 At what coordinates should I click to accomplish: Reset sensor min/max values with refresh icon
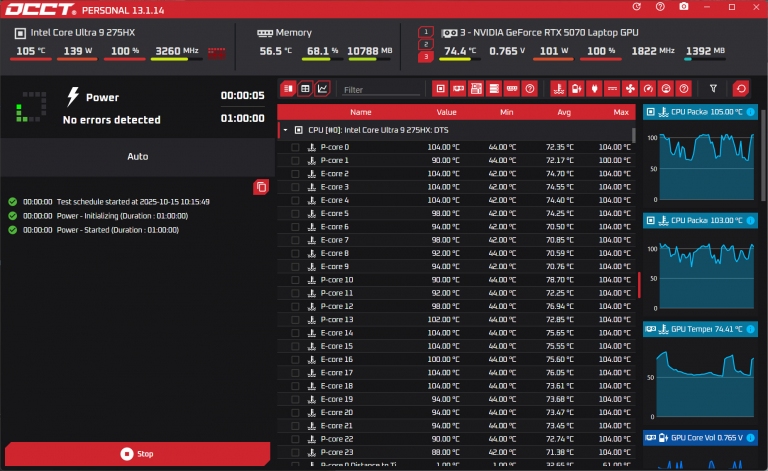[740, 89]
